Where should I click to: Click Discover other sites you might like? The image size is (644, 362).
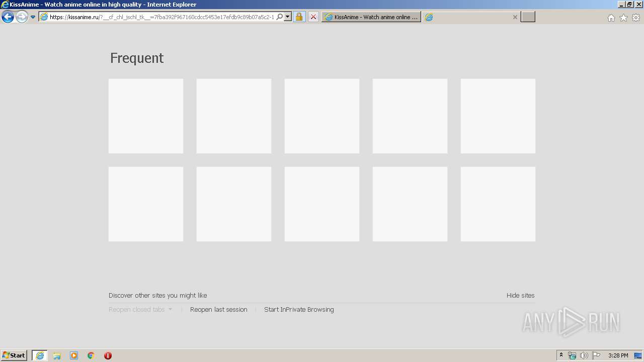tap(158, 296)
